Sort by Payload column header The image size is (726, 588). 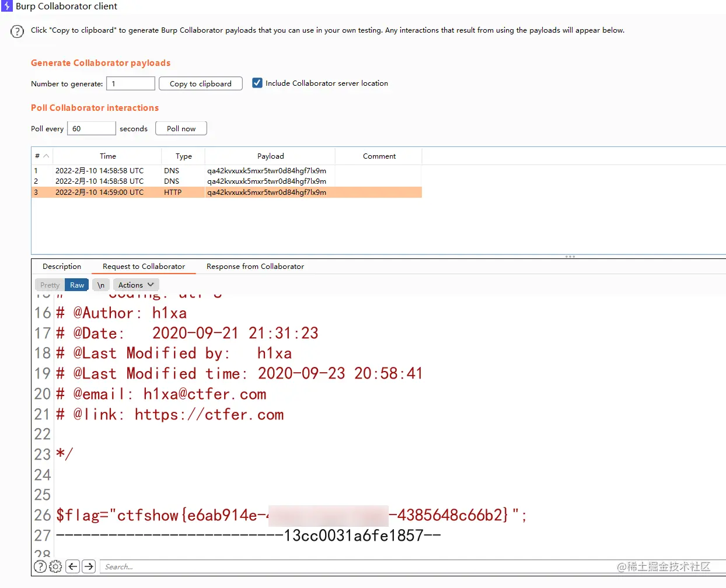coord(270,156)
